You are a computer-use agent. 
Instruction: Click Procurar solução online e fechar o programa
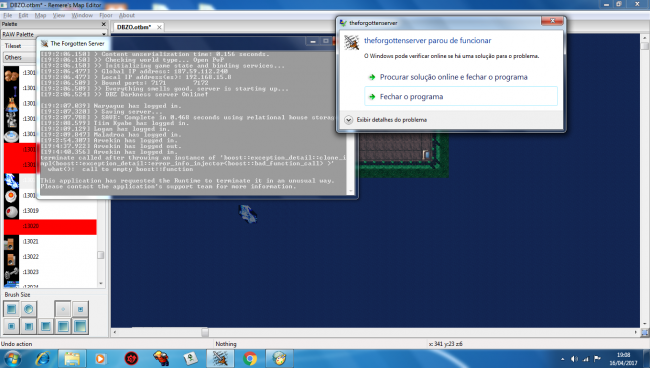pos(454,77)
